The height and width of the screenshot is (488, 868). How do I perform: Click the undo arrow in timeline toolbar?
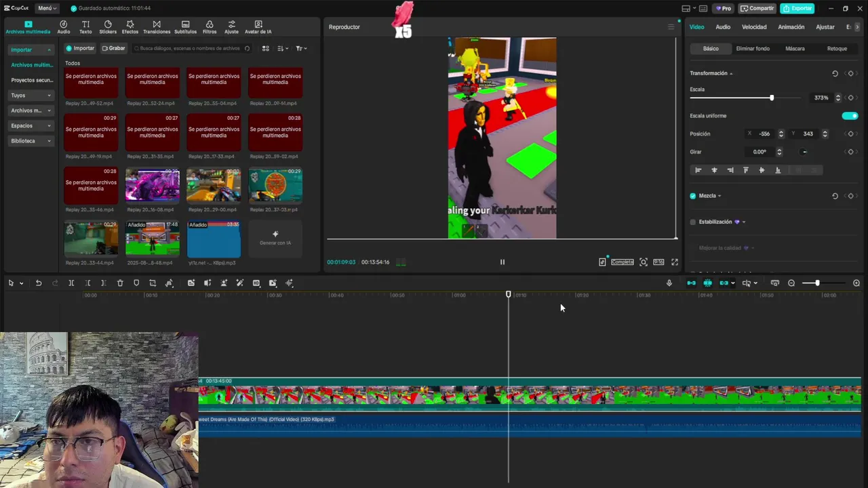point(39,283)
